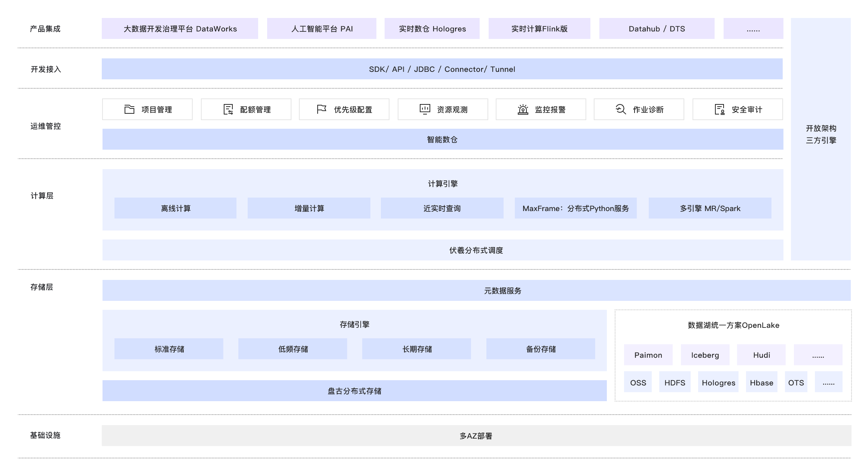Select the 低频存储 block
The image size is (868, 473).
[x=293, y=349]
